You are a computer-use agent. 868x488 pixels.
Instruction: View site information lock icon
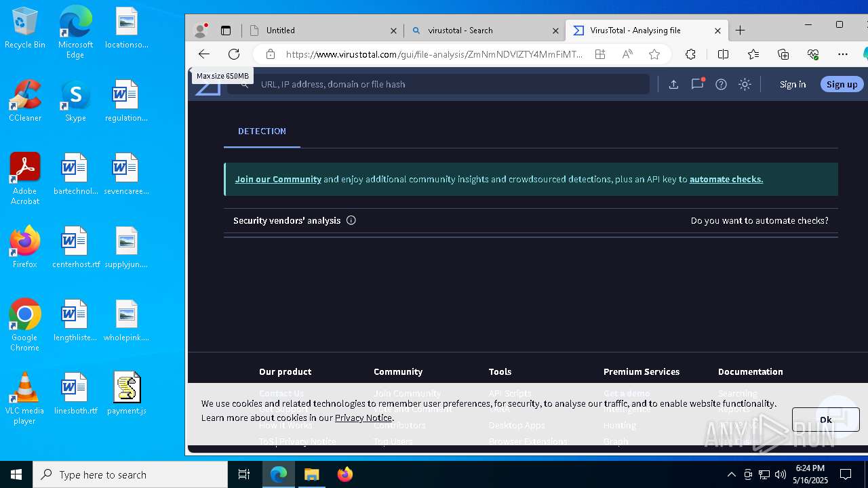[x=271, y=54]
